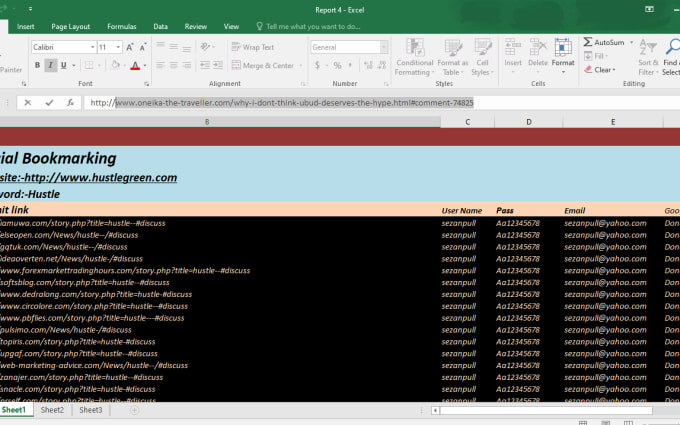Click Merge & Center
Screen dimensions: 680x425
click(x=263, y=65)
